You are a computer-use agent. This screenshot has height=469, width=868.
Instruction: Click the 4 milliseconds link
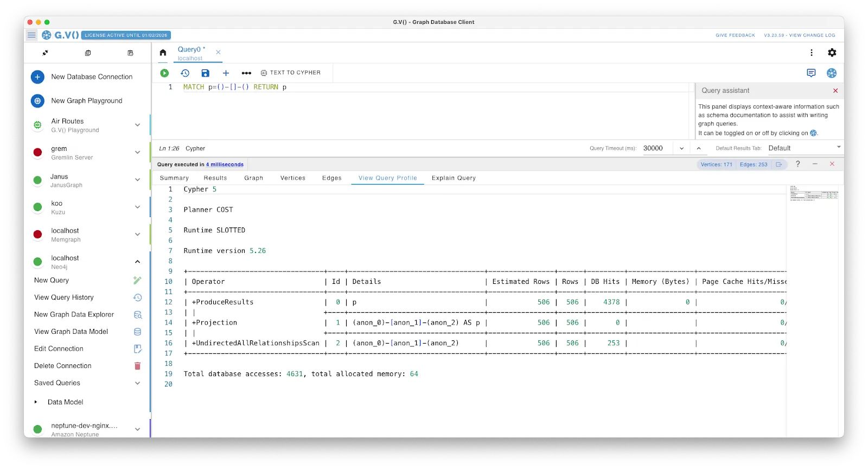[225, 164]
